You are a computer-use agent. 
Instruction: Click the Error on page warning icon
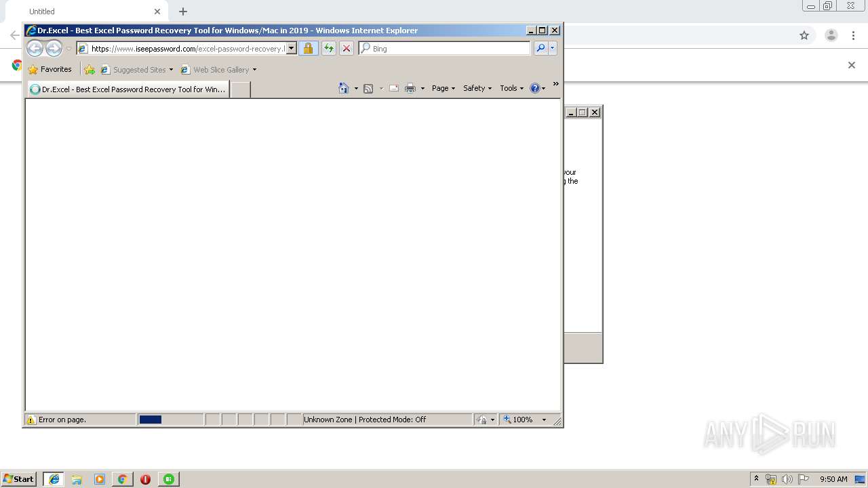31,420
